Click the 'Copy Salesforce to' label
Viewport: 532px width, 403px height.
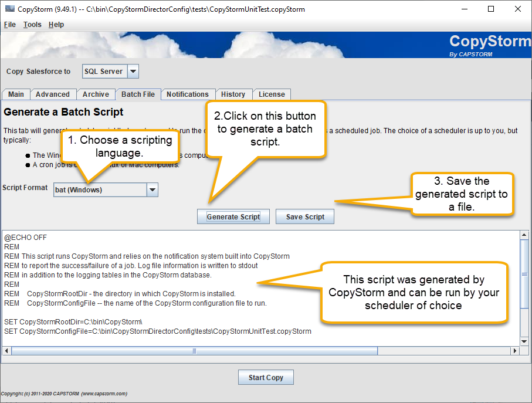click(x=38, y=71)
